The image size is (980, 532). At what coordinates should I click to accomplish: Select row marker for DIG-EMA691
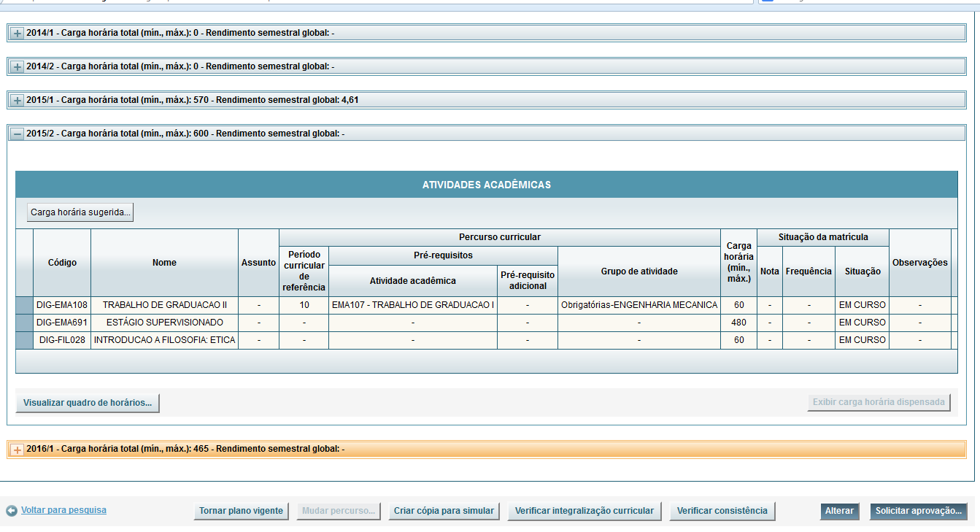pos(25,323)
